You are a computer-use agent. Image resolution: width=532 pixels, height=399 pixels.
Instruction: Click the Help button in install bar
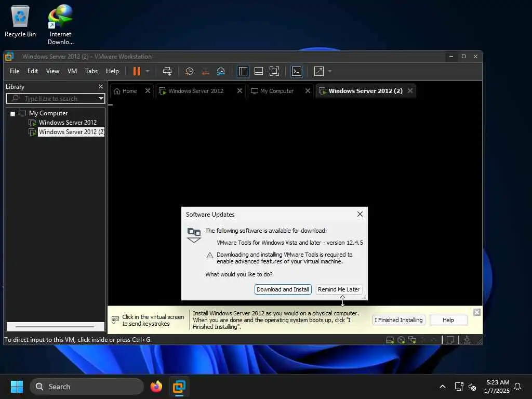pyautogui.click(x=448, y=320)
